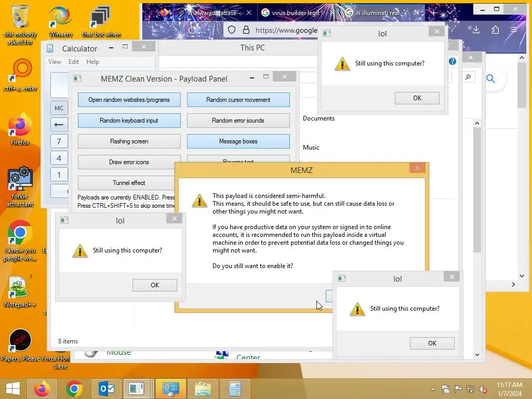
Task: Click the Calculator 1 key
Action: pyautogui.click(x=59, y=175)
